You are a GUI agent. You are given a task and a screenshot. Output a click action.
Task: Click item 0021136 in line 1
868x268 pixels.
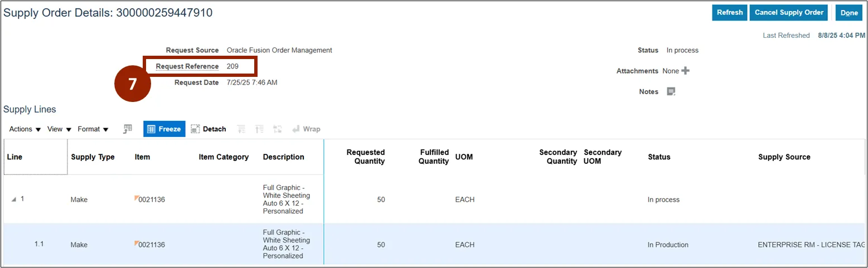click(x=151, y=199)
